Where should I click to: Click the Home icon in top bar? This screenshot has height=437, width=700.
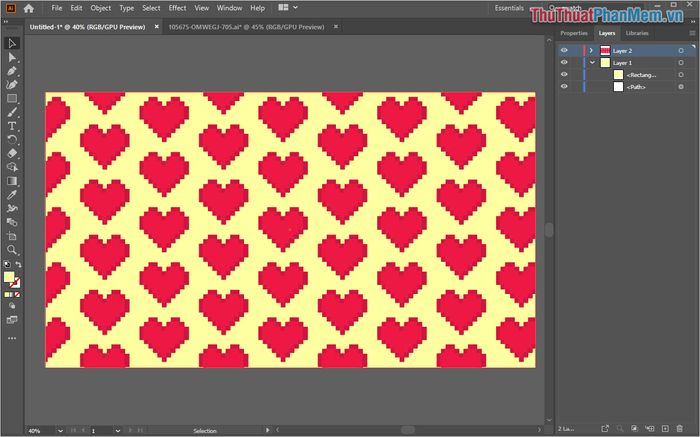pyautogui.click(x=29, y=8)
